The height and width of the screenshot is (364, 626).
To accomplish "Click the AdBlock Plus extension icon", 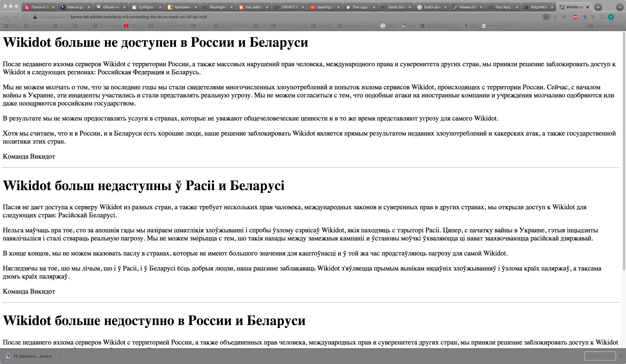I will 575,17.
